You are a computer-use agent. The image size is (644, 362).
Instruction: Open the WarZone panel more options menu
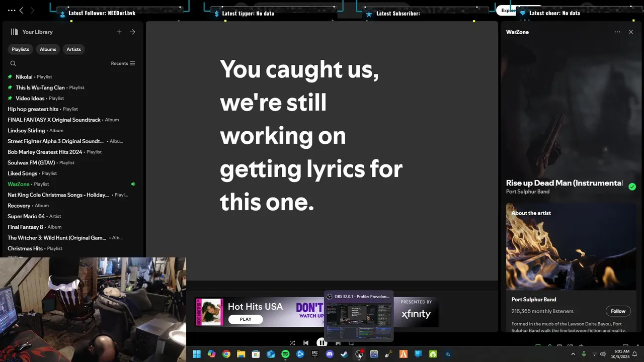pyautogui.click(x=617, y=32)
